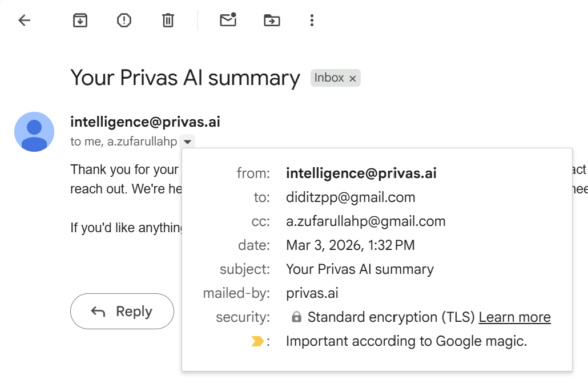Viewport: 588px width, 388px height.
Task: Remove the Inbox label with its X
Action: pos(353,79)
